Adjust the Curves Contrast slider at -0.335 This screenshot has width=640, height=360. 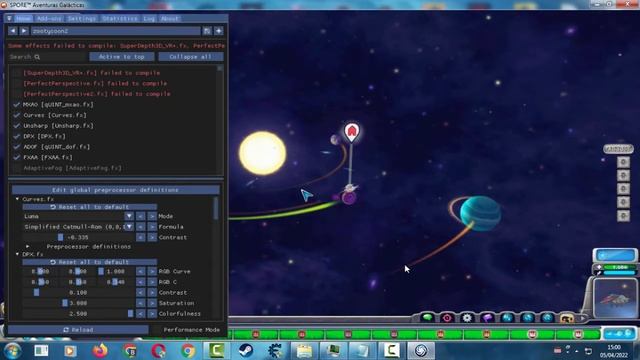coord(78,237)
